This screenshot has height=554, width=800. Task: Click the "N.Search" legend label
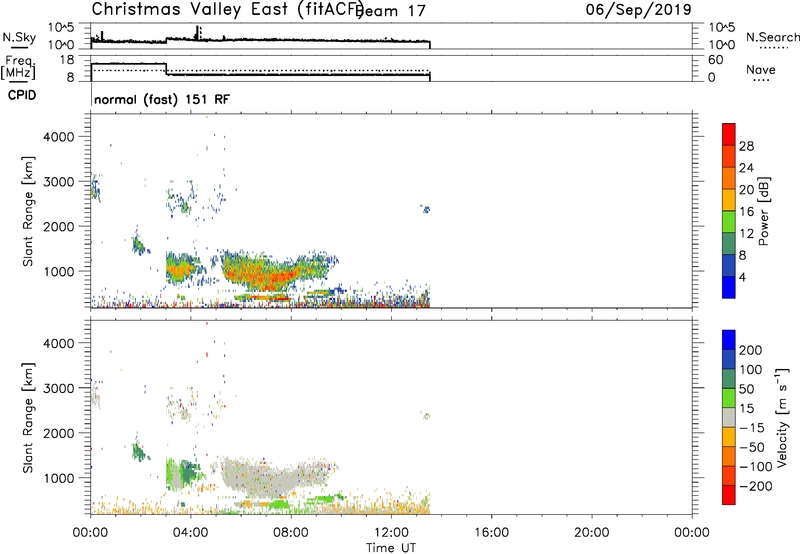pyautogui.click(x=772, y=37)
